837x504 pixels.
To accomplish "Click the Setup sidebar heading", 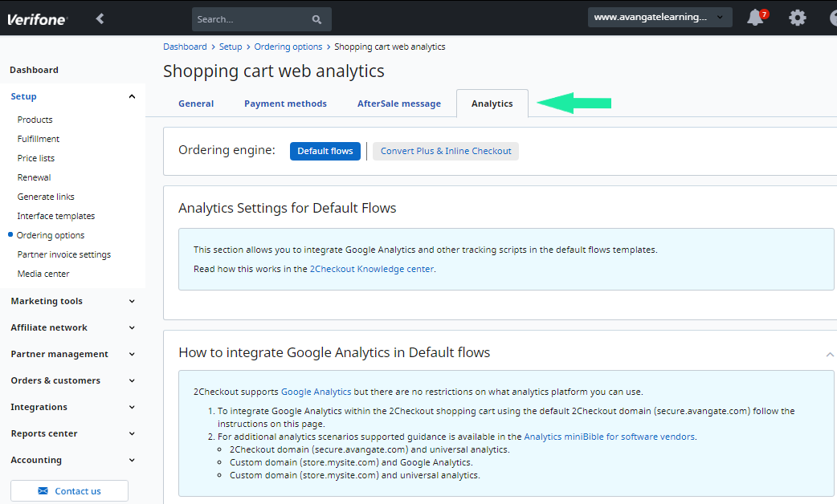I will [x=23, y=96].
